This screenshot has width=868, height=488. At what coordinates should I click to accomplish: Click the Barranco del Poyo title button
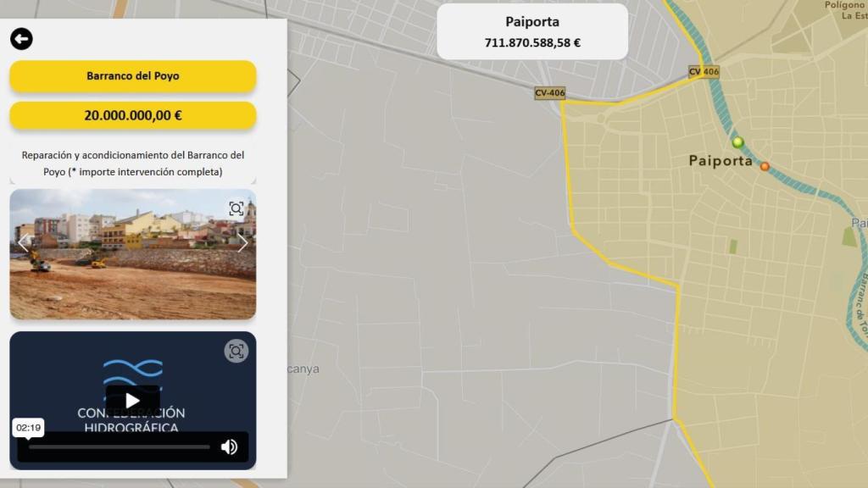click(133, 76)
